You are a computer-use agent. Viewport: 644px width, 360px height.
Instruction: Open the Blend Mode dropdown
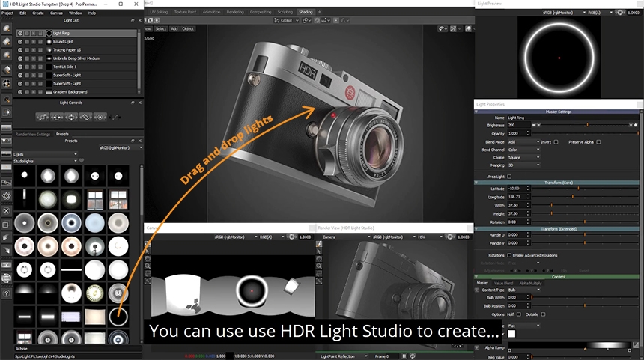click(523, 142)
